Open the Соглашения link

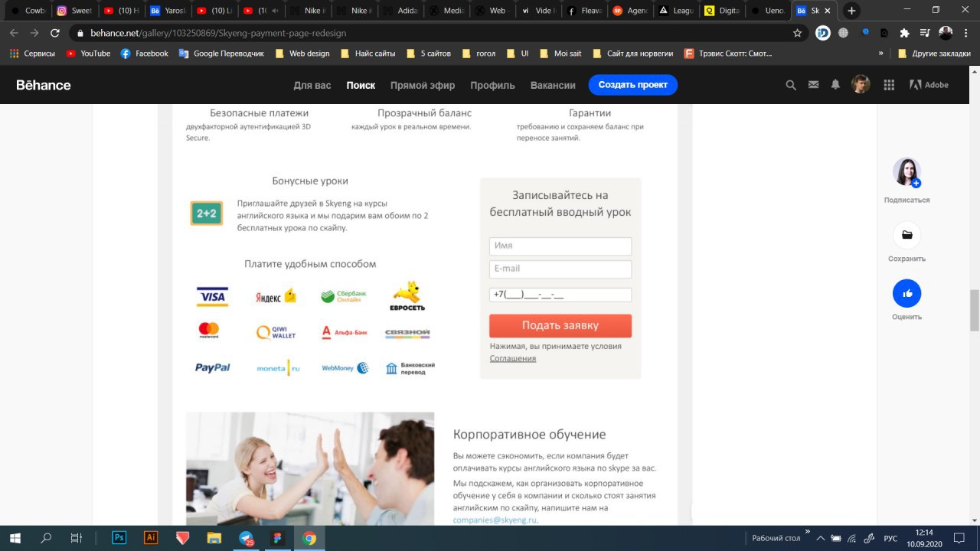[x=513, y=358]
